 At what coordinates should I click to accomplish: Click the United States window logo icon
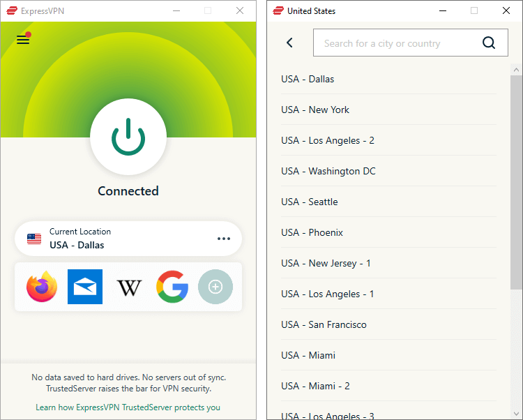pos(278,10)
